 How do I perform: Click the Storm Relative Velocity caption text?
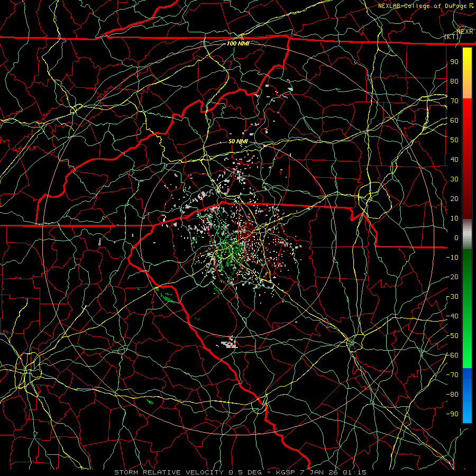click(240, 472)
